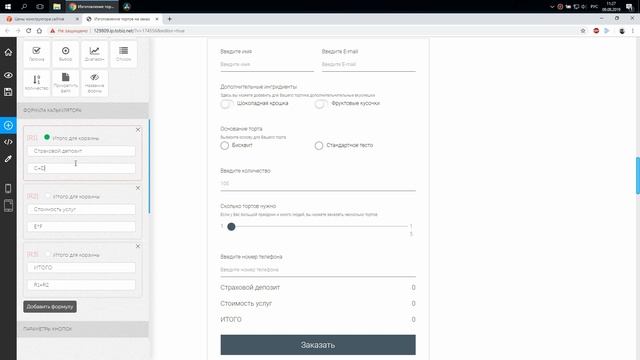
Task: Click the R2 formula name field Стоимость услуг
Action: click(81, 209)
